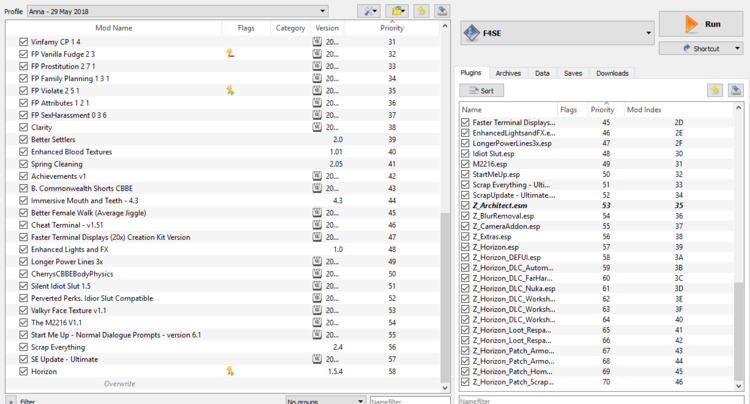The image size is (750, 404).
Task: Click version icon in FP Attributes row
Action: click(x=317, y=103)
